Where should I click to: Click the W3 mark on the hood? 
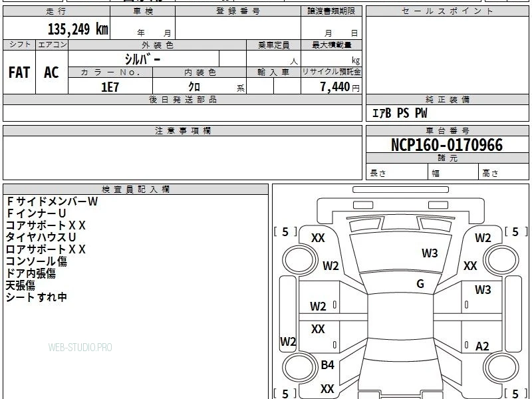tap(430, 253)
